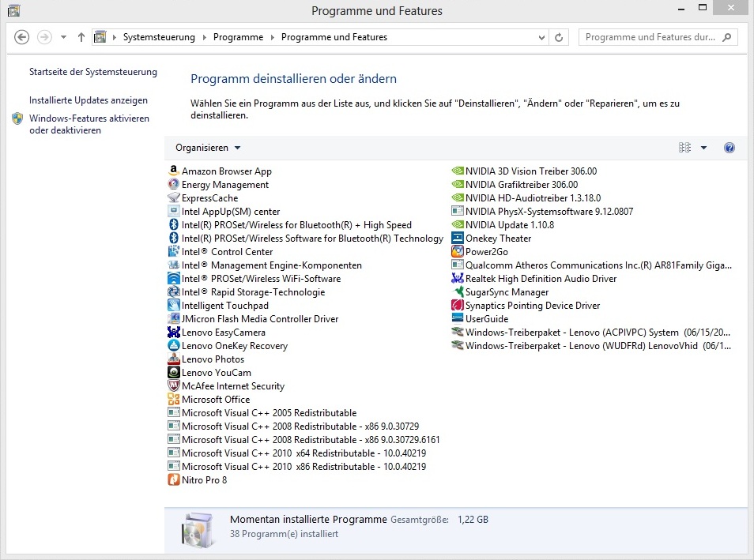Click the Energy Management icon
This screenshot has height=560, width=754.
click(174, 184)
